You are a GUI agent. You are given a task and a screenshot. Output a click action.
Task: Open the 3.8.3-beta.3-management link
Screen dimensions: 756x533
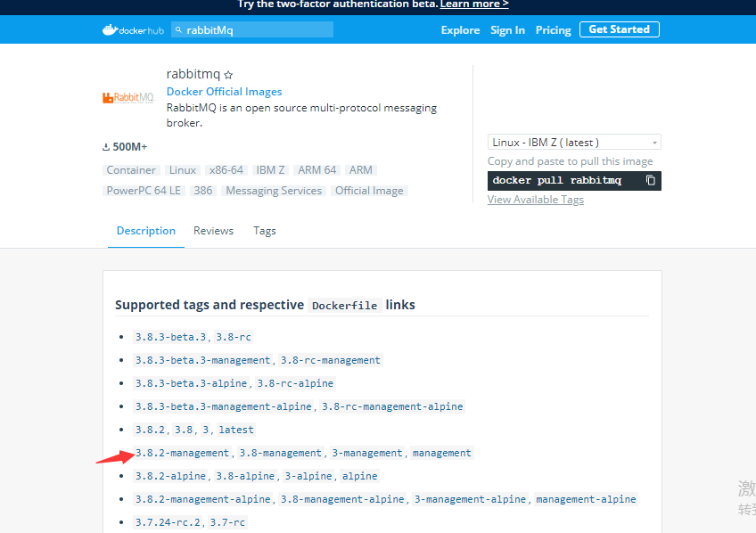coord(203,360)
